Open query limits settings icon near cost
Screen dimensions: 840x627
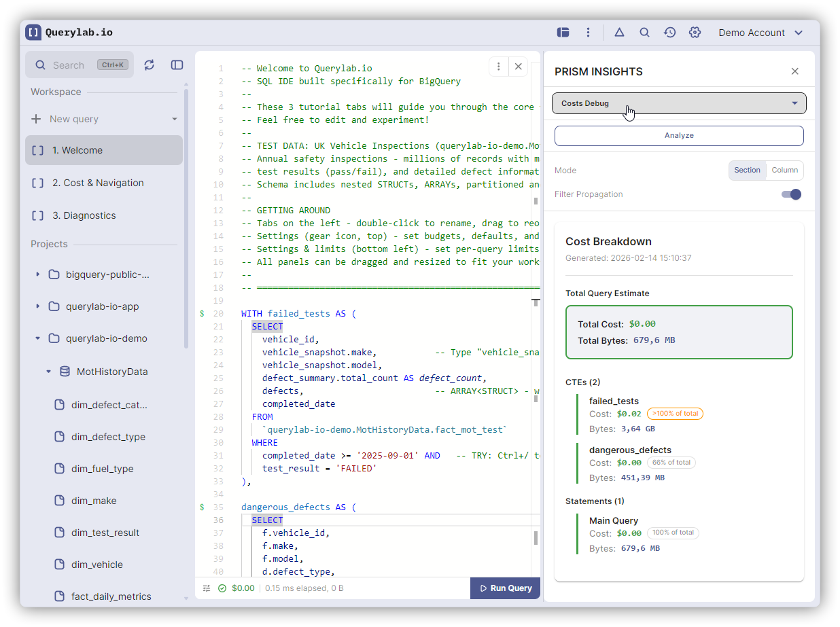point(207,588)
